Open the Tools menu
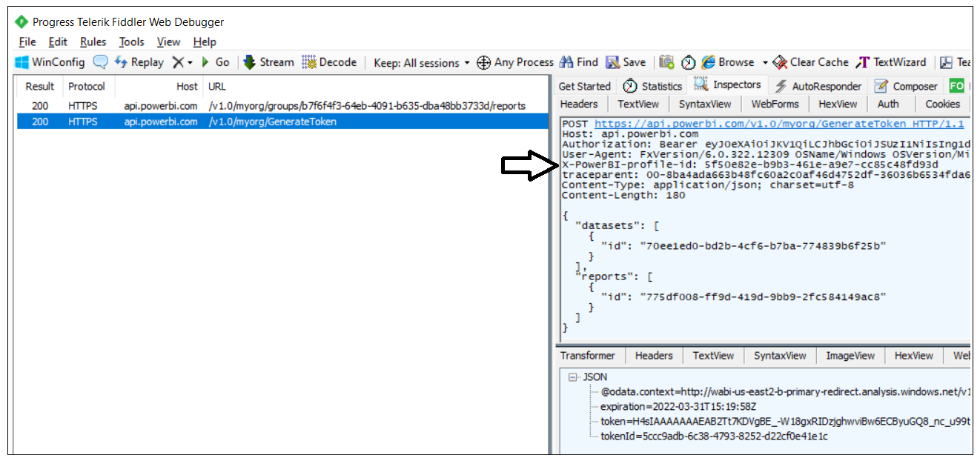 pyautogui.click(x=132, y=42)
